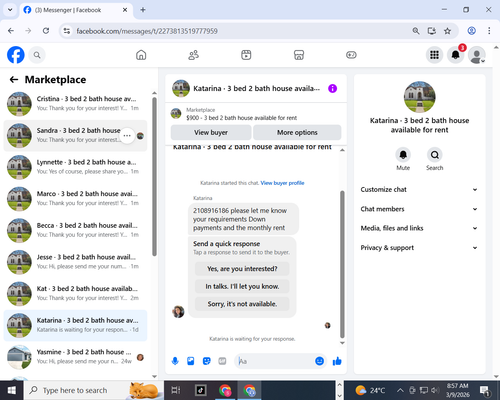This screenshot has width=500, height=400.
Task: Click the Facebook logo
Action: [x=16, y=55]
